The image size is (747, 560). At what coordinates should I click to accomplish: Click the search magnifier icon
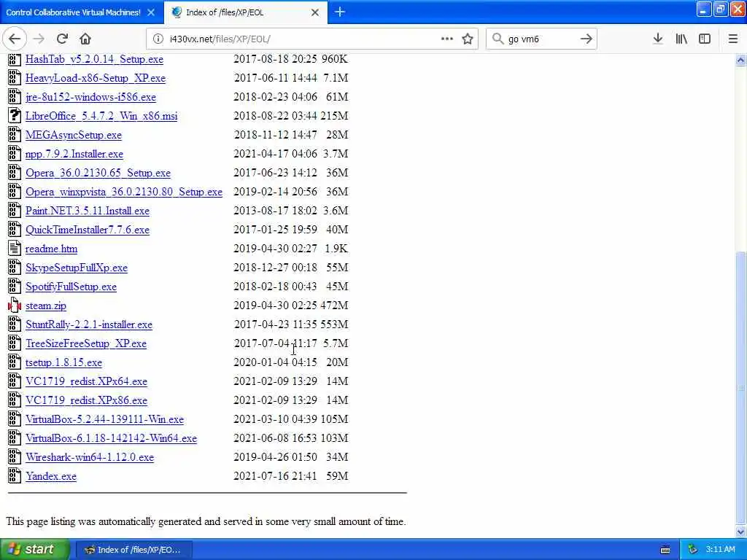pos(498,39)
